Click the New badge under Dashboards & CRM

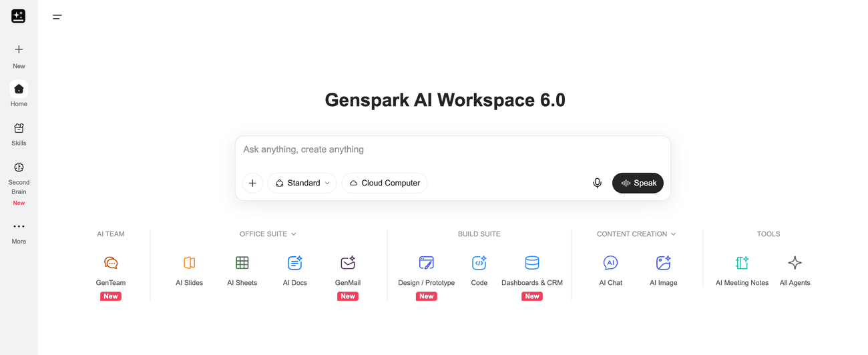tap(532, 296)
